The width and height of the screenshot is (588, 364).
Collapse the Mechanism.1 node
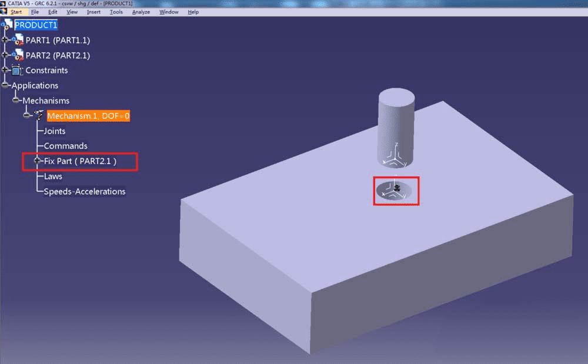(x=26, y=115)
